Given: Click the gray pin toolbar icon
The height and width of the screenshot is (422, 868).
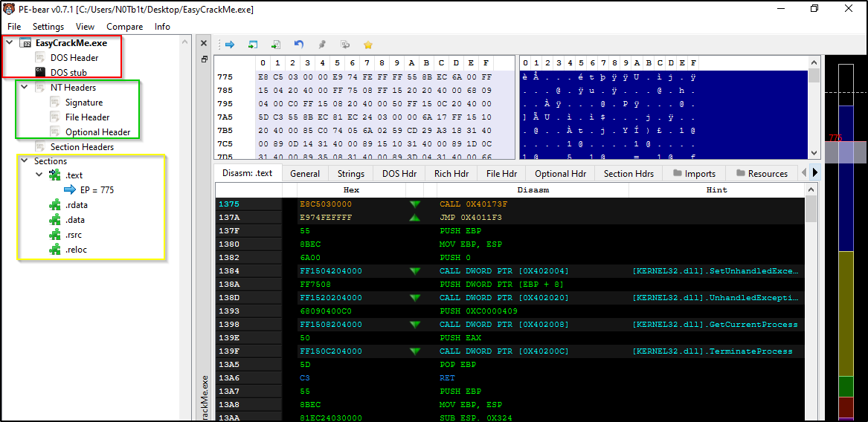Looking at the screenshot, I should point(322,45).
